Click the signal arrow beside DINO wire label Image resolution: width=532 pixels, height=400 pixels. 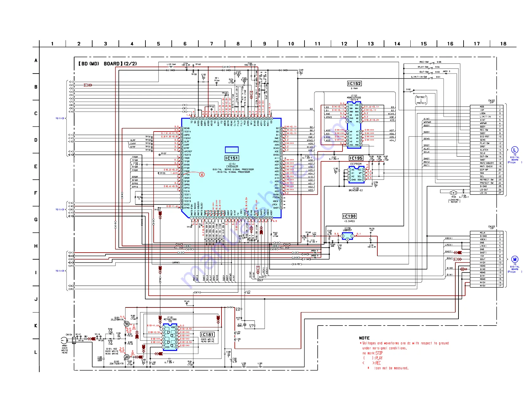(464, 269)
